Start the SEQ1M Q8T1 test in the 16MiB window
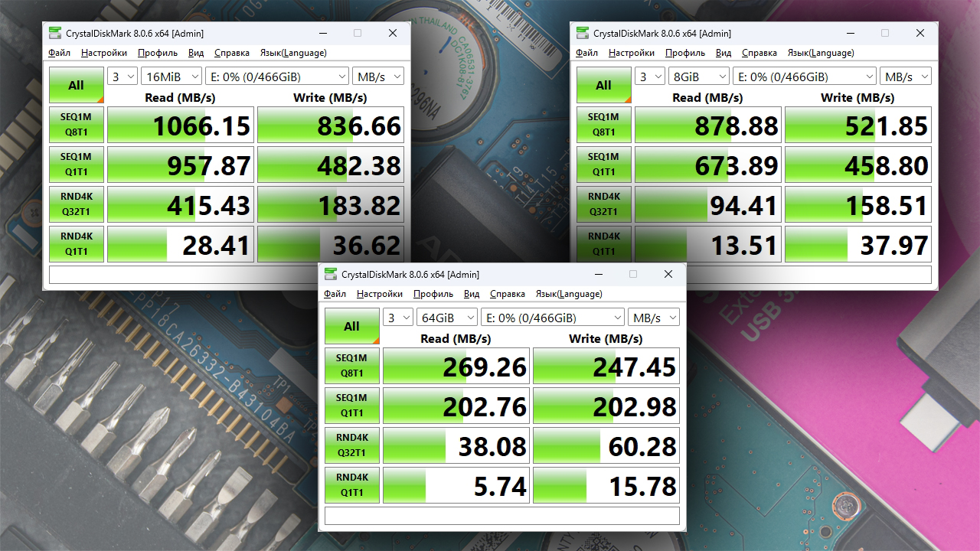980x551 pixels. [77, 125]
